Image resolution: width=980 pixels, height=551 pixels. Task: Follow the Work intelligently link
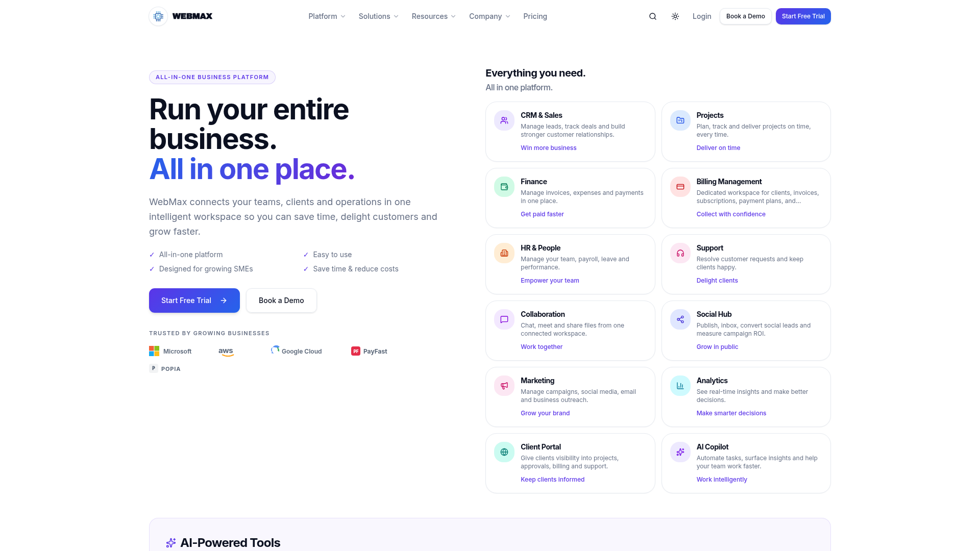coord(721,480)
